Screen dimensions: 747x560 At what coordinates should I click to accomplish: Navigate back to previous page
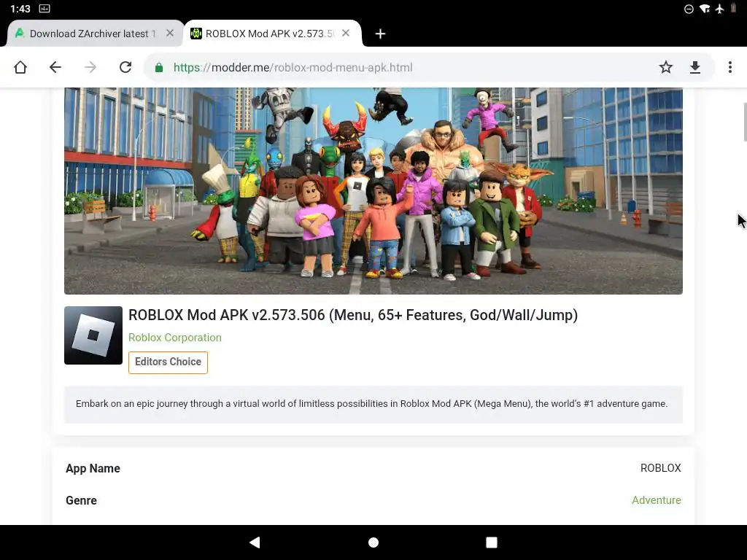(55, 67)
